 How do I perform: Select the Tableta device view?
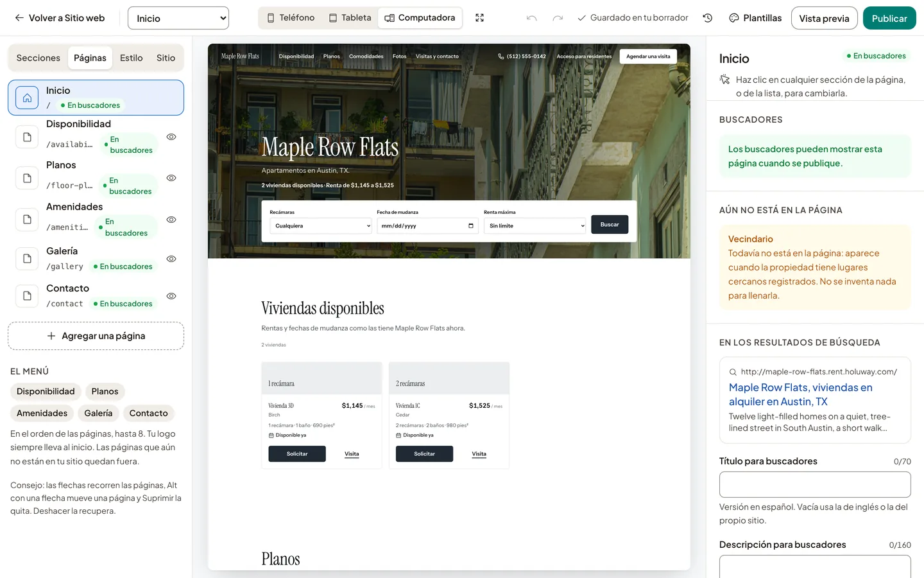point(350,18)
